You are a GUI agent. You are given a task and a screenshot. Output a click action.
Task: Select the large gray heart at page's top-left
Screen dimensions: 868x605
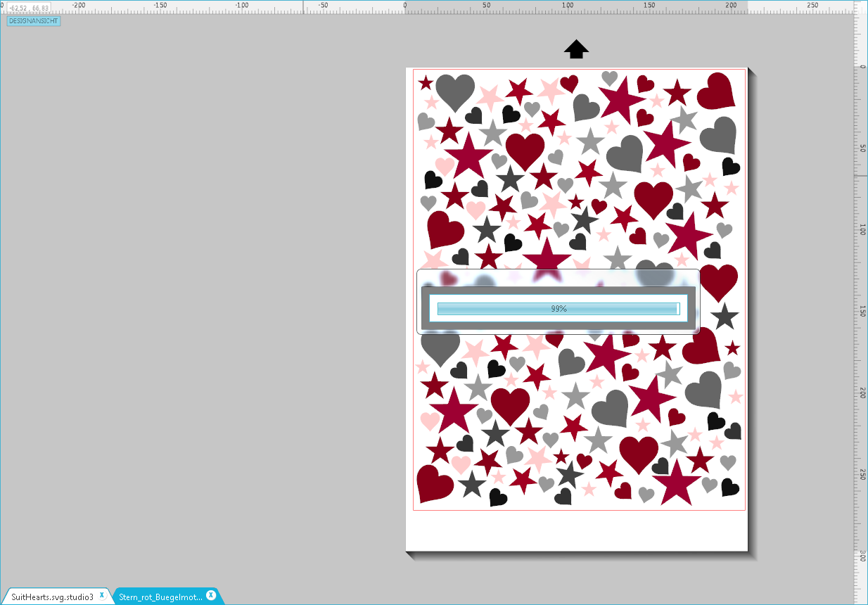[x=454, y=91]
